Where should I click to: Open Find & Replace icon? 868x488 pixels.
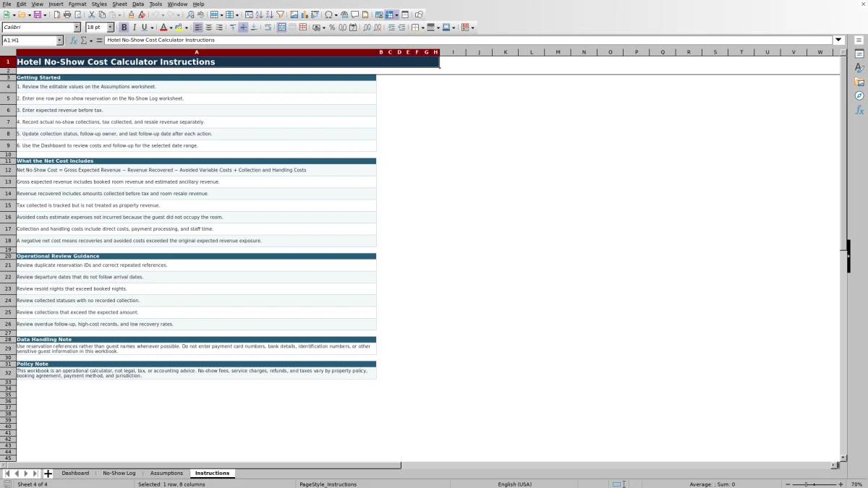[x=190, y=14]
